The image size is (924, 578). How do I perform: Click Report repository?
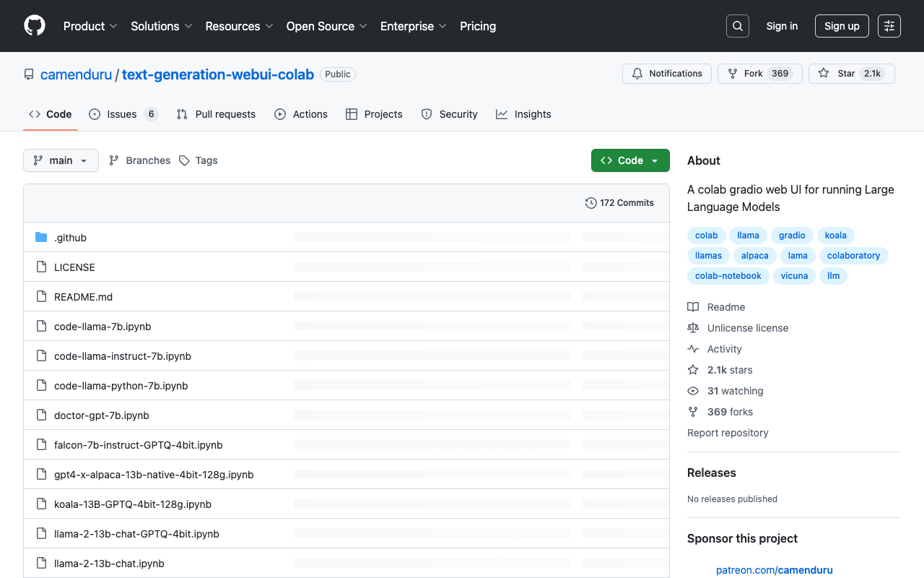pyautogui.click(x=728, y=433)
